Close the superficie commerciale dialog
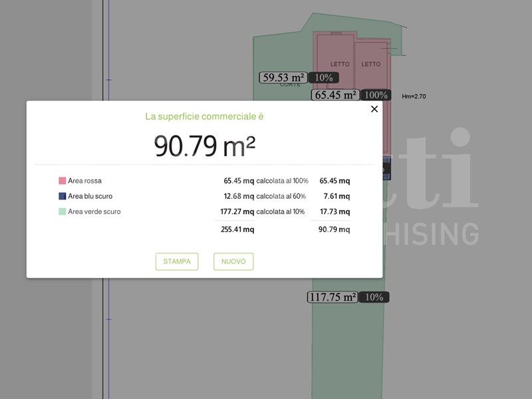Image resolution: width=532 pixels, height=399 pixels. click(374, 109)
